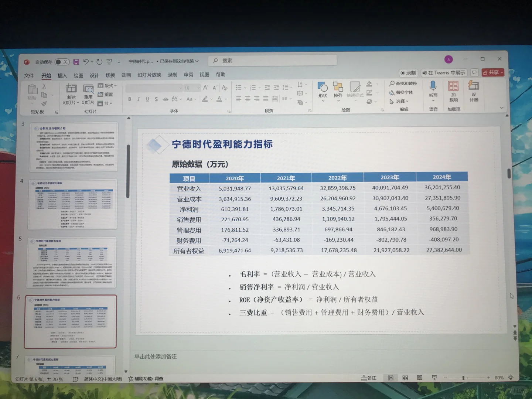The image size is (532, 399).
Task: Use the Format Painter brush
Action: [44, 103]
